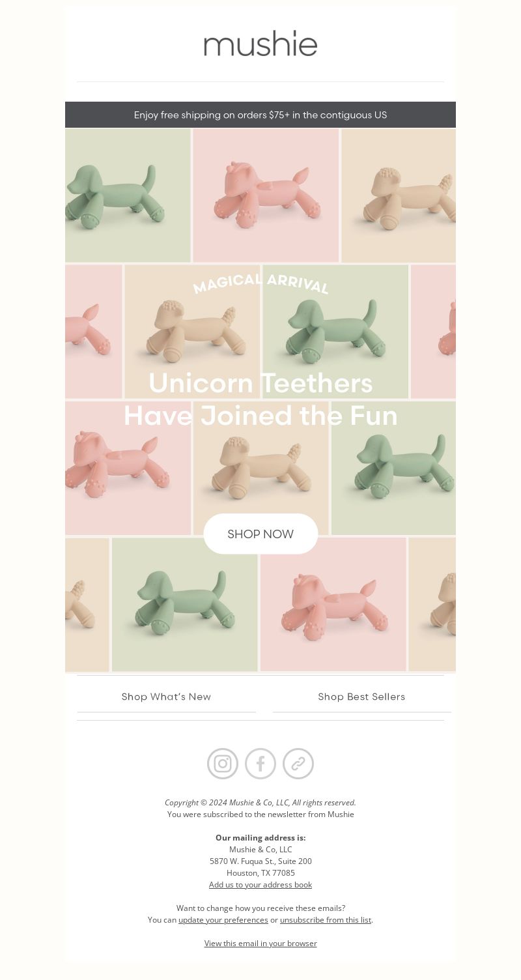The image size is (521, 980).
Task: Follow the update your preferences link
Action: (x=223, y=919)
